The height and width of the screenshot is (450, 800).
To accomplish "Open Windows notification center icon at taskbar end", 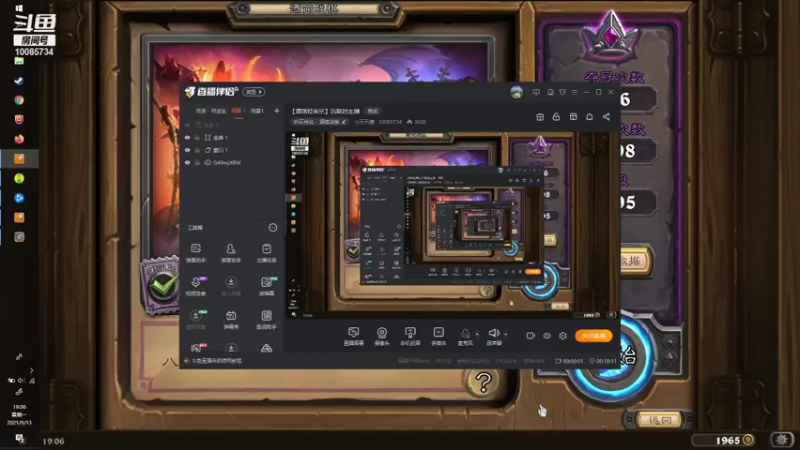I will pos(19,438).
